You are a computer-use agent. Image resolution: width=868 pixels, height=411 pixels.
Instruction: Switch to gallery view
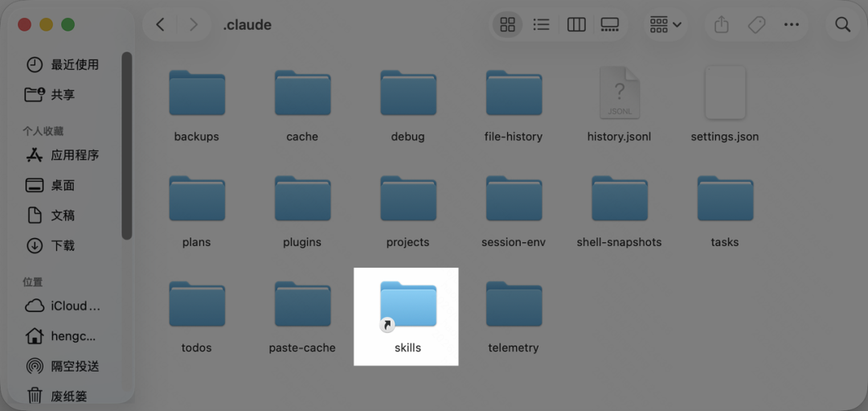click(609, 24)
